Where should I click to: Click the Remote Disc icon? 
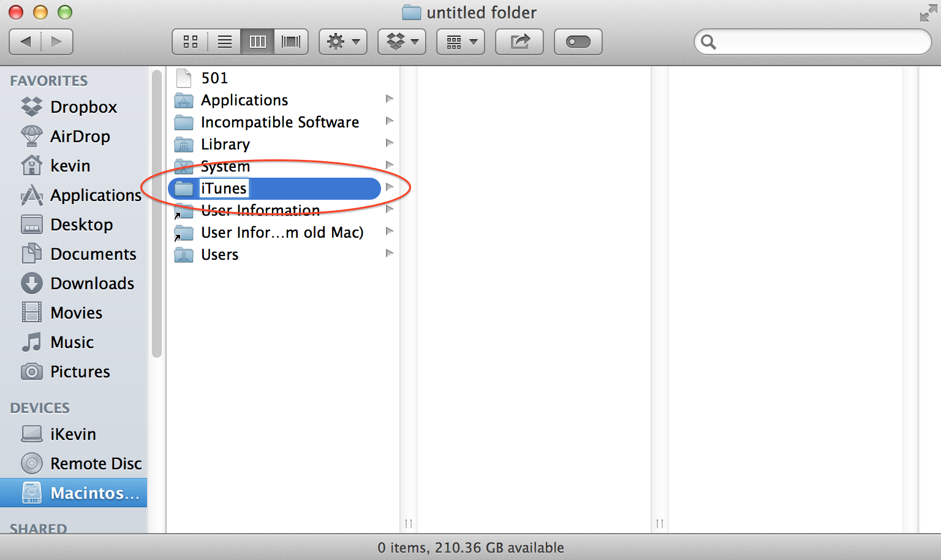point(32,463)
